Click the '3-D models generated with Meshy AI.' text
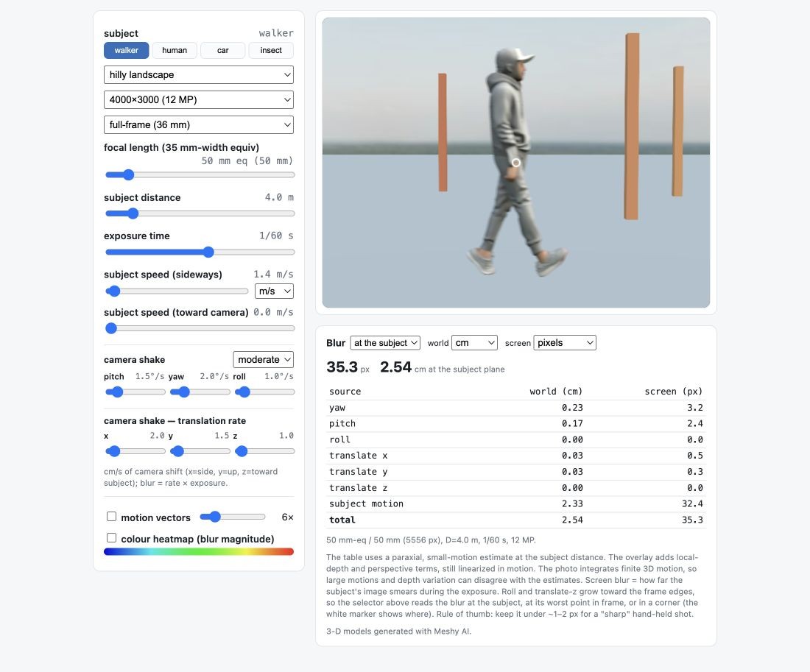 pos(399,632)
